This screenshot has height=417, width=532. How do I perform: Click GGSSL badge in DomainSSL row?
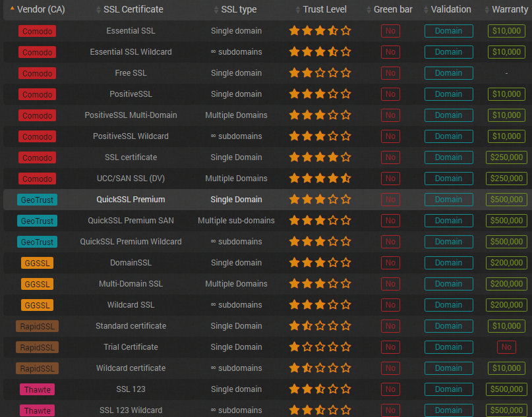pos(38,263)
